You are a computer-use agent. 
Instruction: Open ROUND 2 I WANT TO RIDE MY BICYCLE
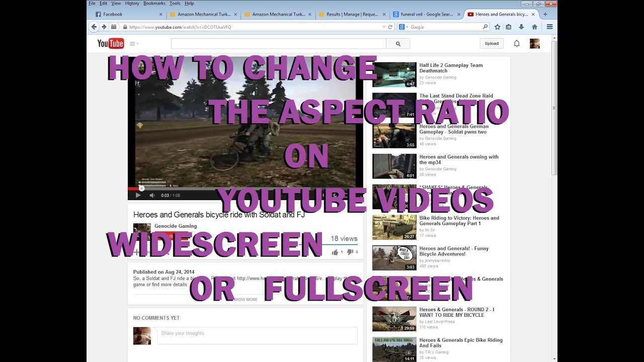tap(457, 312)
